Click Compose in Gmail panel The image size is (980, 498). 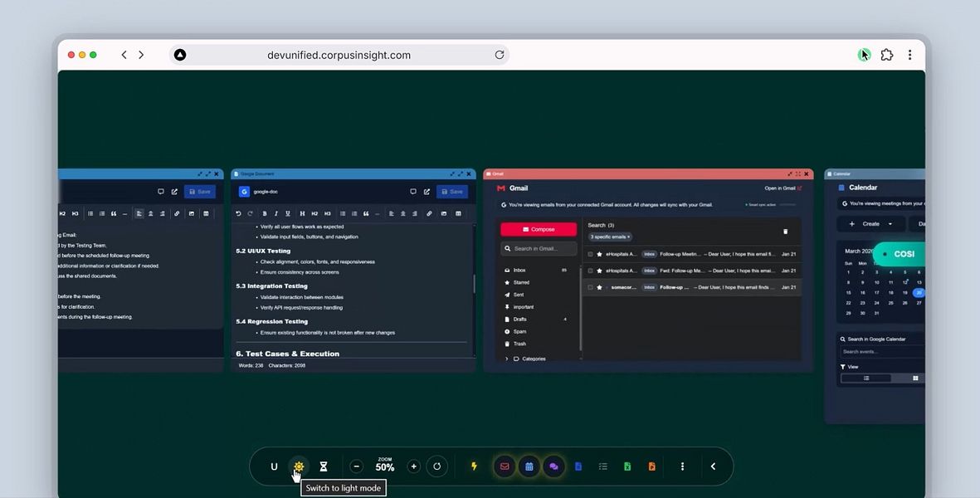coord(539,229)
